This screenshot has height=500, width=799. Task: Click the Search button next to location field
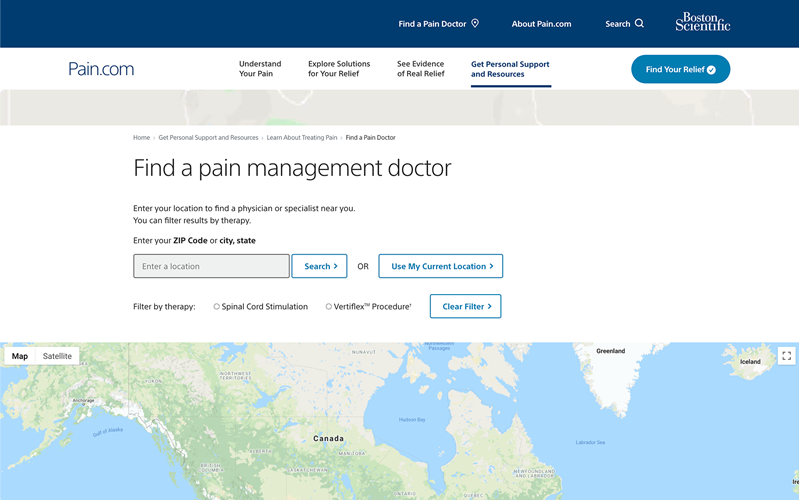tap(319, 266)
